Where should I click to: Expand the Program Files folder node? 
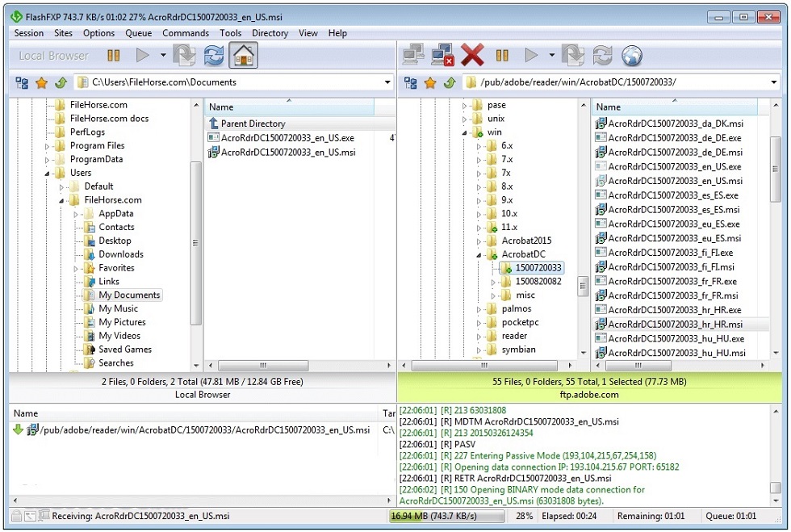[47, 146]
